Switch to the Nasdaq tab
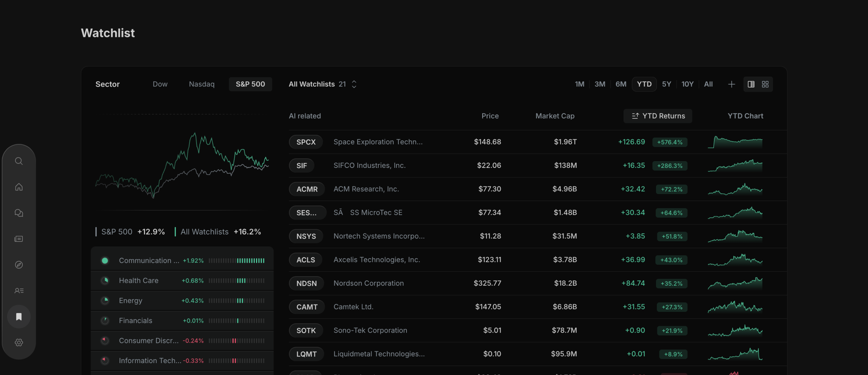 coord(202,84)
